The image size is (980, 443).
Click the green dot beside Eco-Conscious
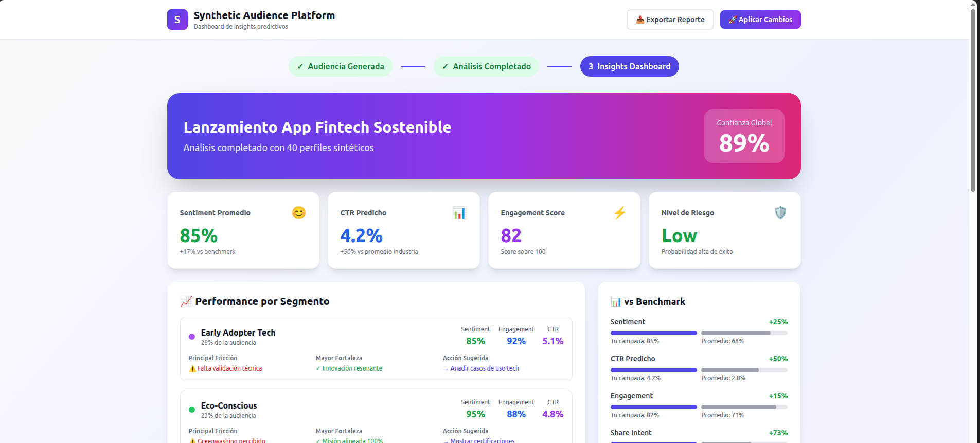(x=192, y=410)
